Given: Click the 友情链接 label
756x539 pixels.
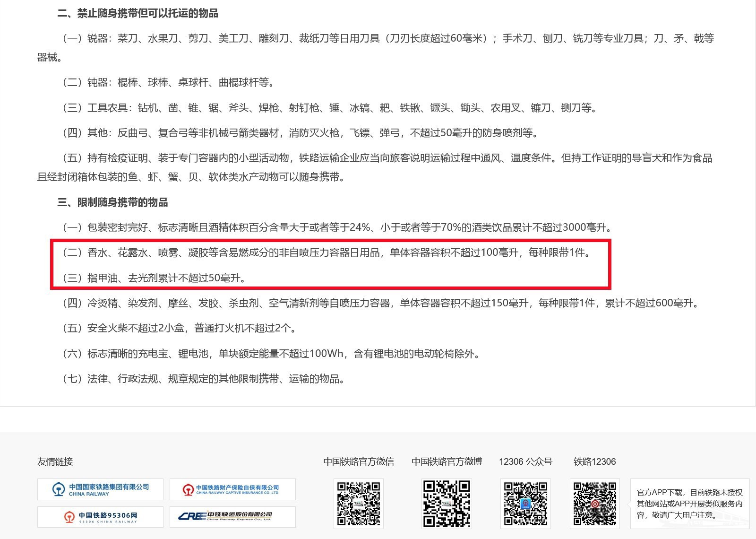Looking at the screenshot, I should click(55, 461).
